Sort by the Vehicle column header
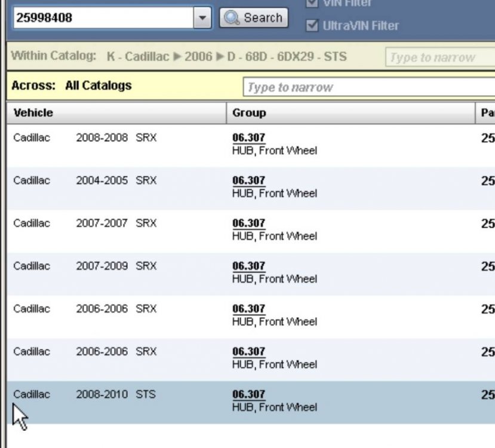Image resolution: width=495 pixels, height=448 pixels. 33,112
